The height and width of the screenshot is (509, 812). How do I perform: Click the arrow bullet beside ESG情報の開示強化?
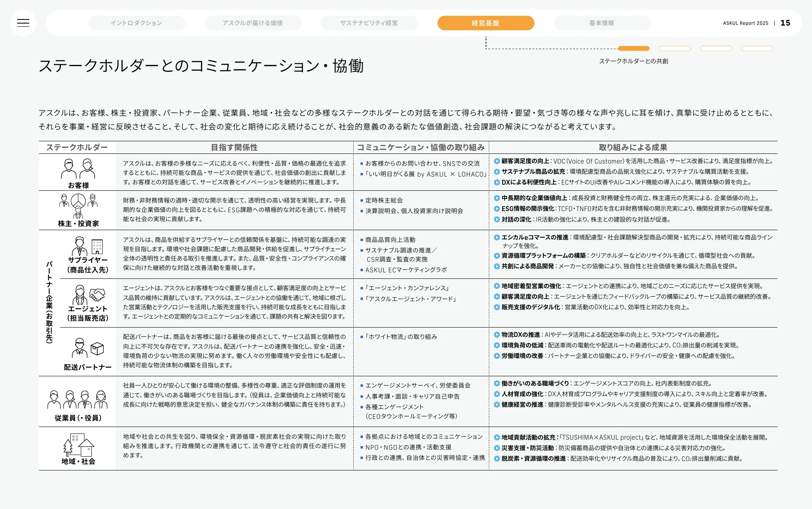(x=497, y=209)
